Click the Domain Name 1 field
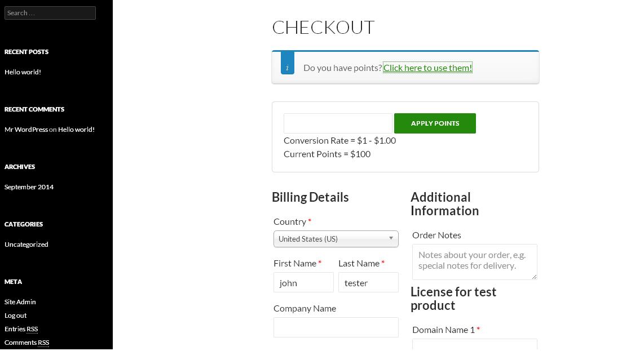This screenshot has width=644, height=351. (x=475, y=345)
